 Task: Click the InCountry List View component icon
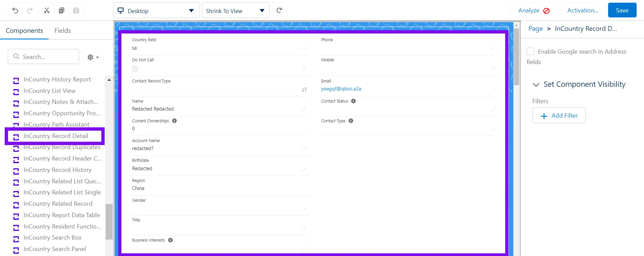click(x=16, y=92)
